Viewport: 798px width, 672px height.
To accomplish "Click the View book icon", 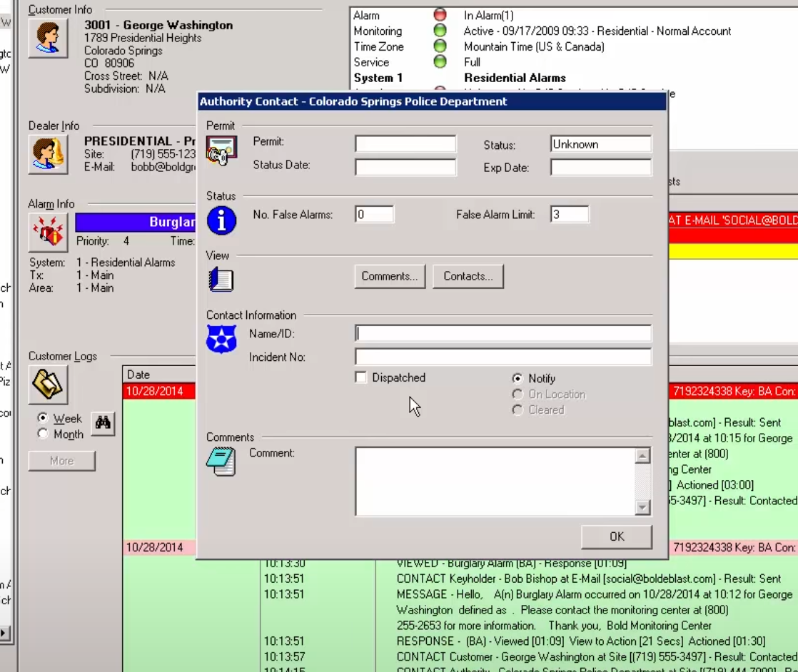I will click(221, 279).
